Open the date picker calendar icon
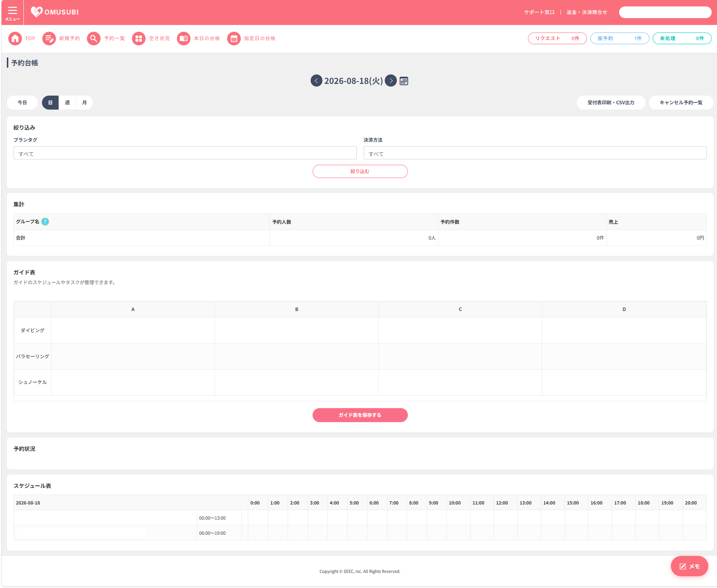The height and width of the screenshot is (588, 717). 404,81
